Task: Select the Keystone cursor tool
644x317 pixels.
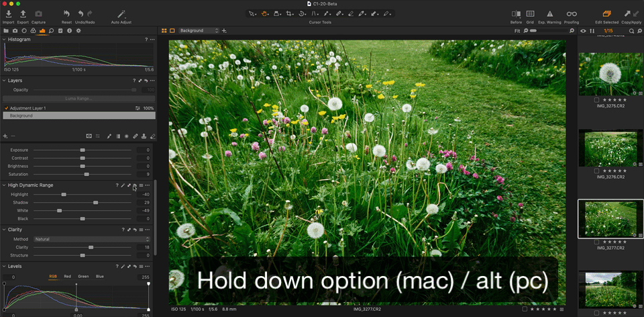Action: click(314, 13)
